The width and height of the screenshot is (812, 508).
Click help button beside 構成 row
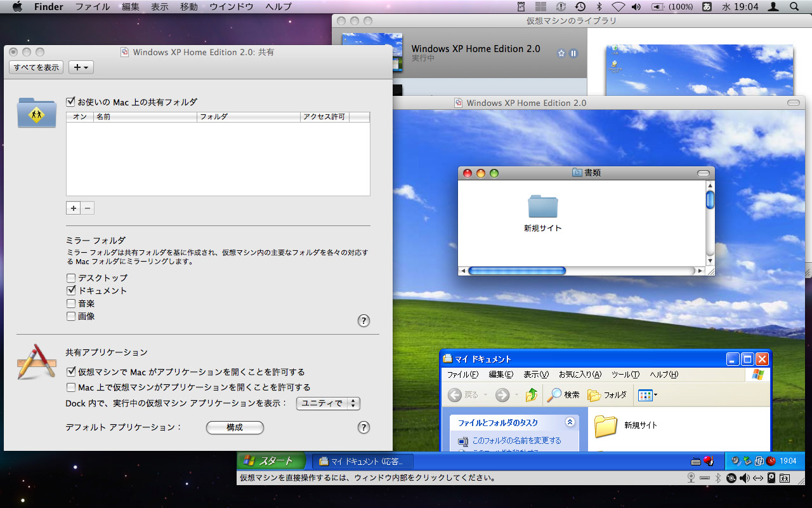point(363,427)
